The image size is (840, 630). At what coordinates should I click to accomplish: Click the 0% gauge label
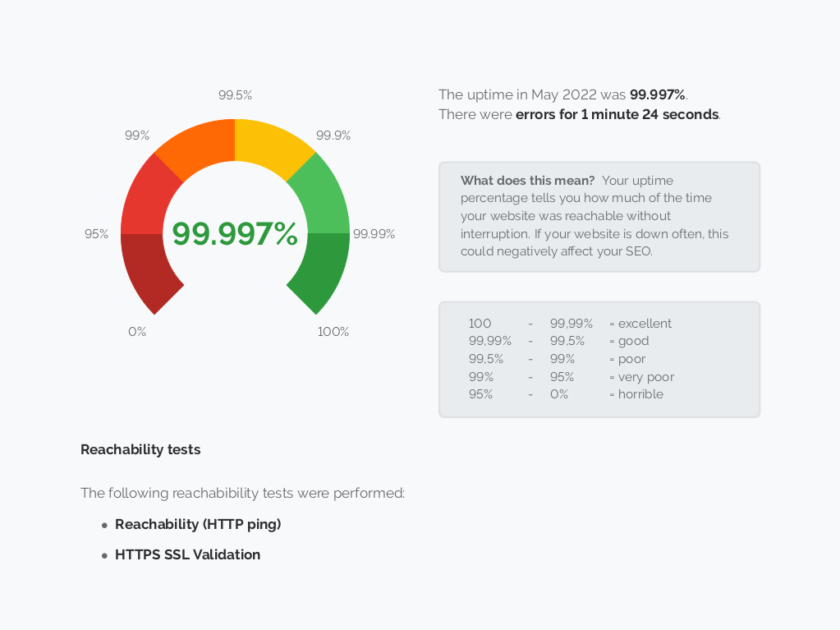pyautogui.click(x=137, y=332)
